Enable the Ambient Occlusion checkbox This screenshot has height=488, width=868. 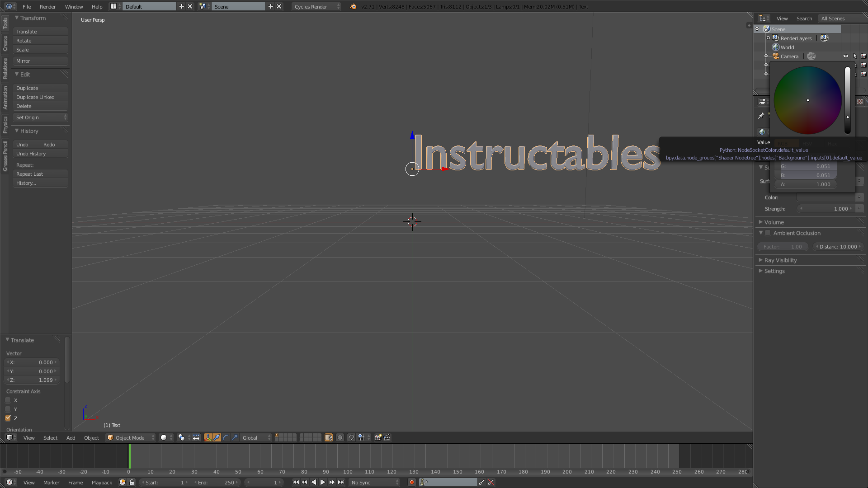768,233
